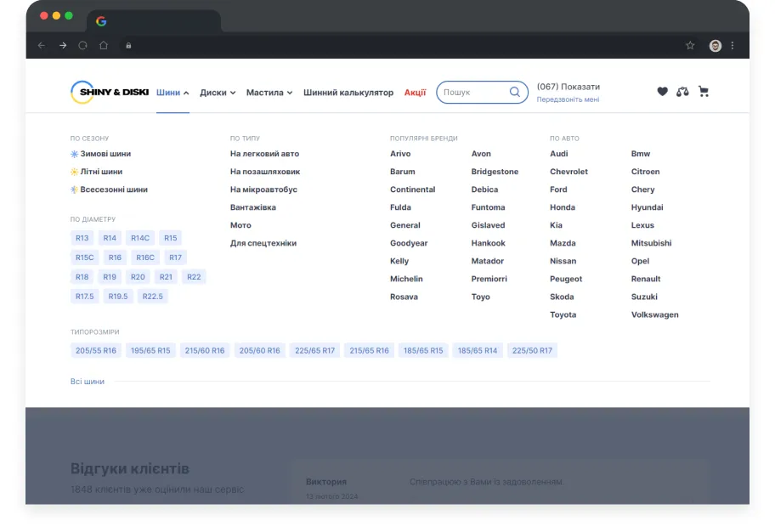This screenshot has height=532, width=775.
Task: Bookmark page with the star icon
Action: [690, 46]
